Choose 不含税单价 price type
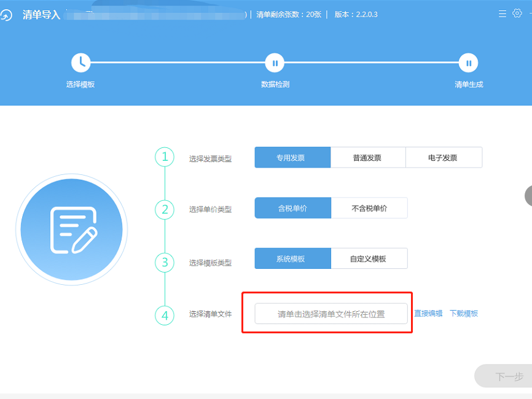 [x=369, y=208]
